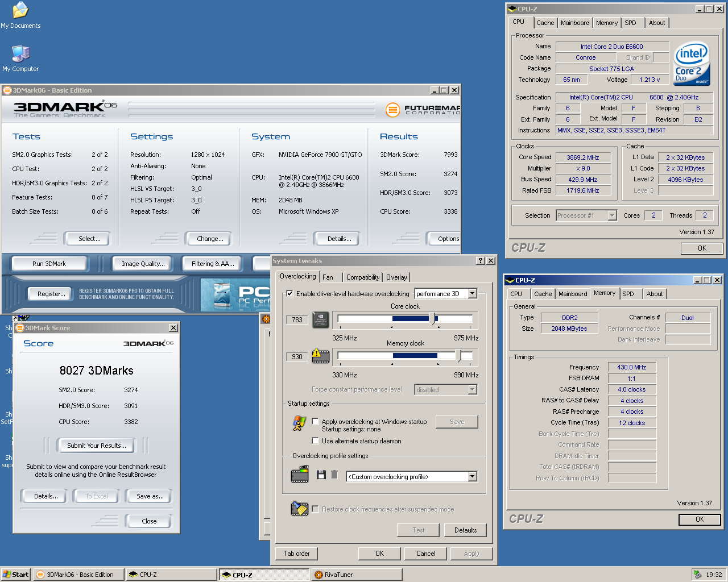
Task: Click Close button in 3DMark Score window
Action: click(149, 521)
